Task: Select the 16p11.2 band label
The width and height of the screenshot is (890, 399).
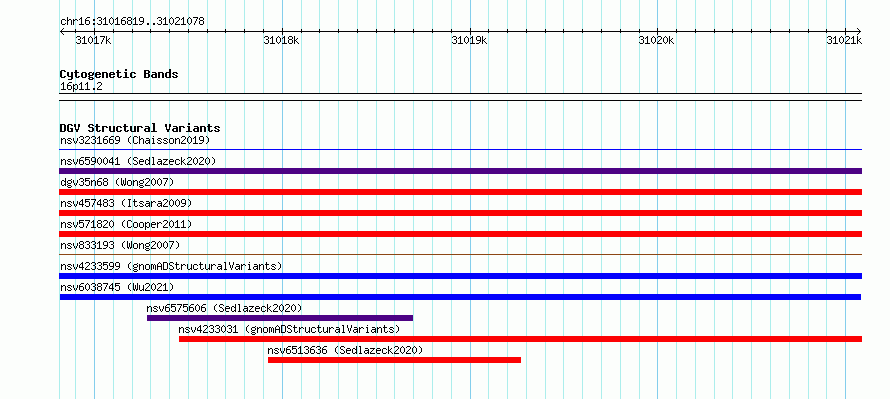Action: point(81,87)
